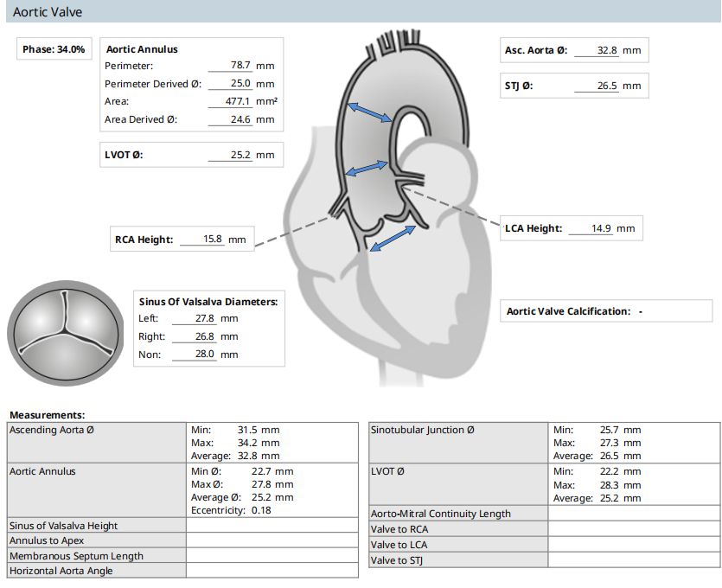Image resolution: width=722 pixels, height=588 pixels.
Task: Click the middle blue arrow on heart diagram
Action: (x=367, y=167)
